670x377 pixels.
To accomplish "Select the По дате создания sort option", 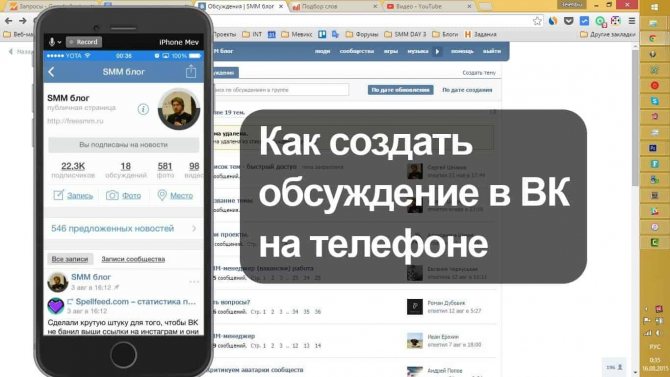I will 467,90.
